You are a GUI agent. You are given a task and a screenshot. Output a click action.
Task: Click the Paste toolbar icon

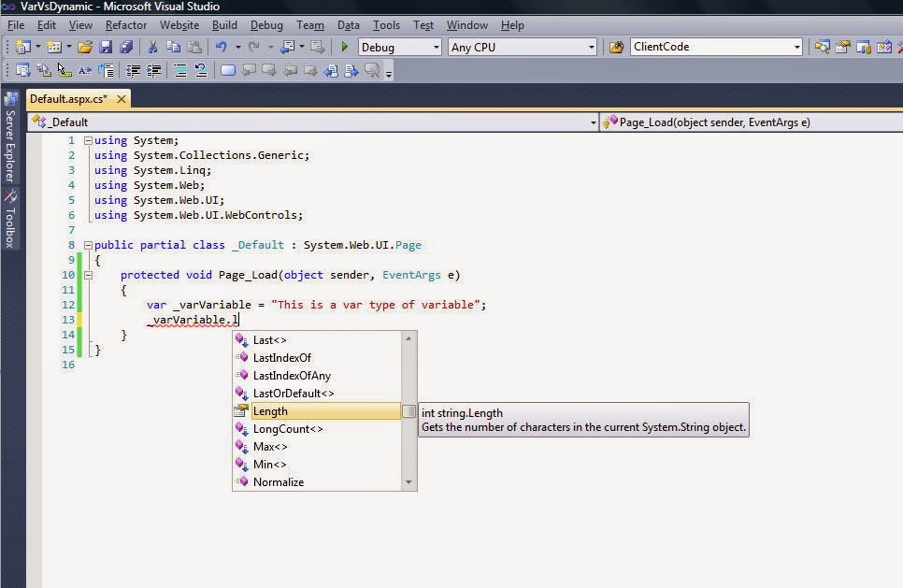[194, 48]
